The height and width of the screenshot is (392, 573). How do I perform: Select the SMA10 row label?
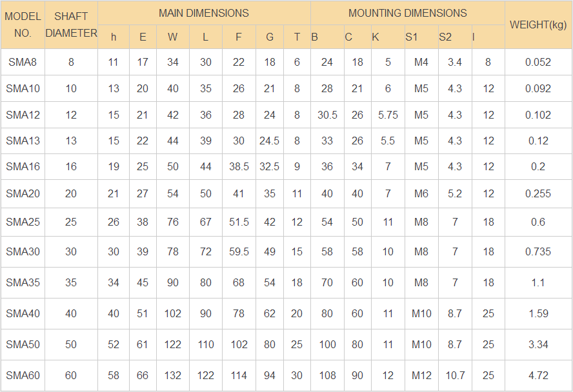23,88
